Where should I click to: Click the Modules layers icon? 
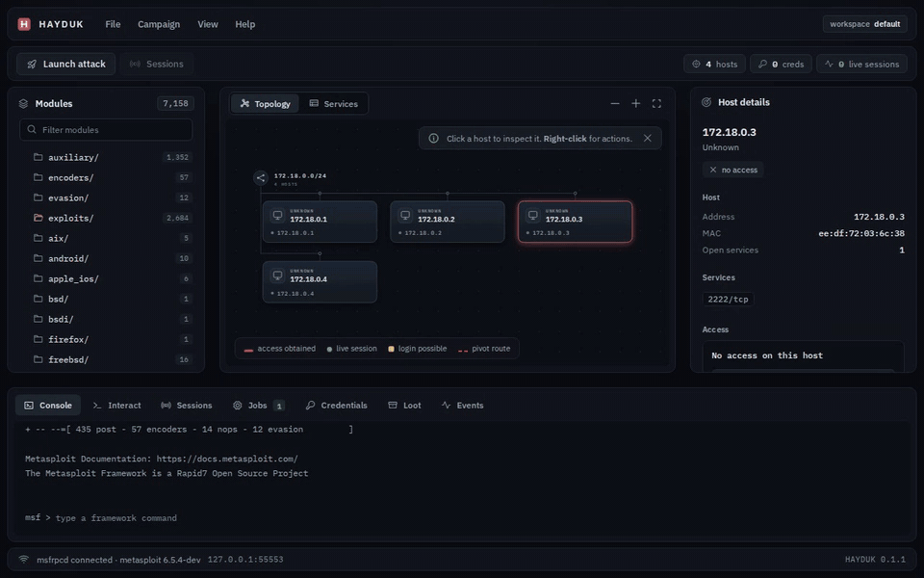point(23,104)
